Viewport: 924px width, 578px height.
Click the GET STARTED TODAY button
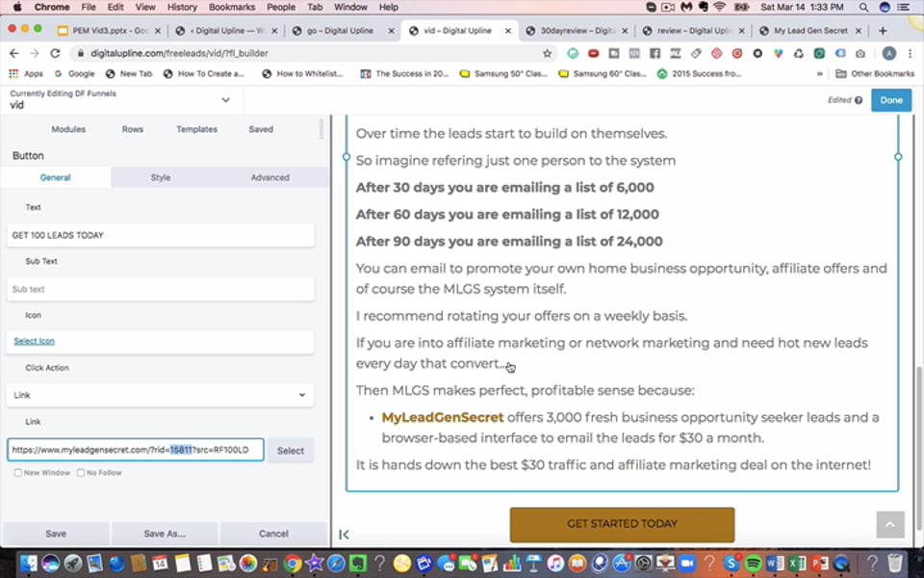point(623,524)
